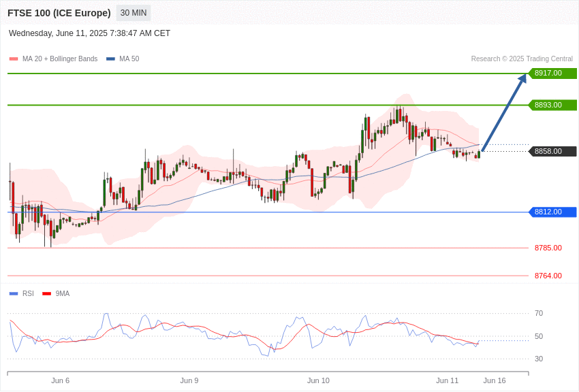Click the RSI legend label

(28, 293)
